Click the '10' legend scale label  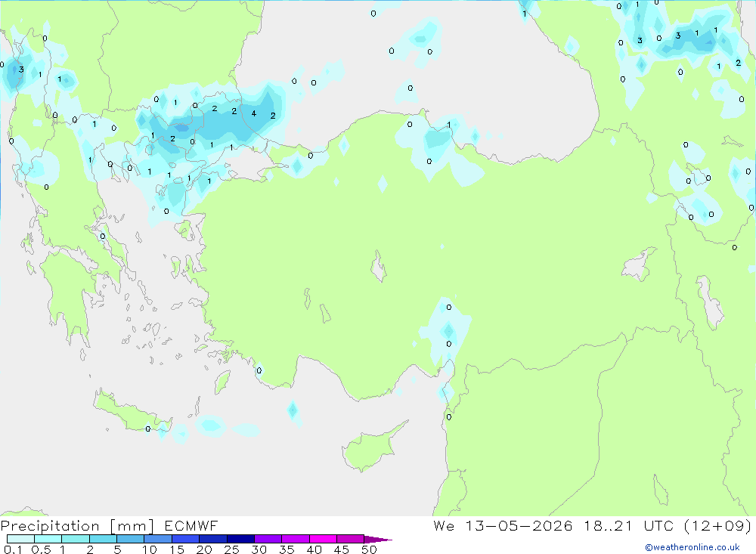click(150, 549)
